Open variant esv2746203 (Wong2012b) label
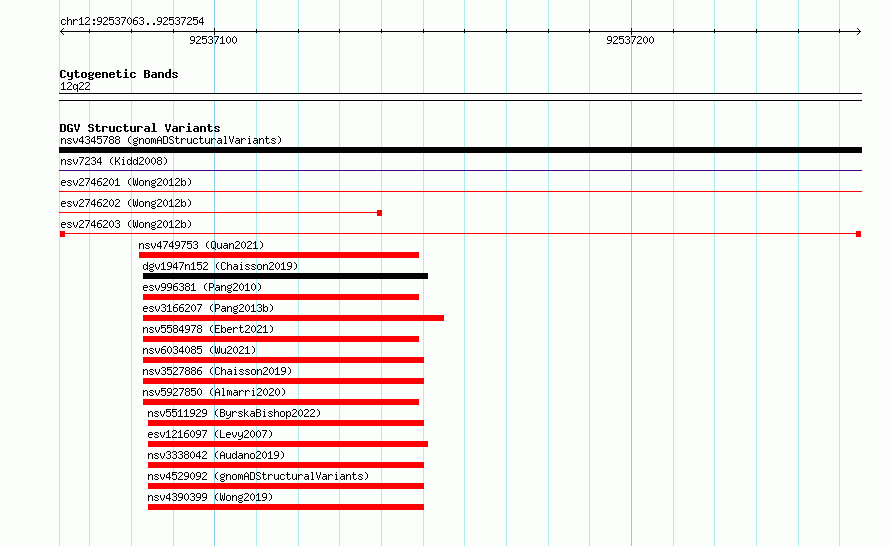890x546 pixels. [126, 224]
